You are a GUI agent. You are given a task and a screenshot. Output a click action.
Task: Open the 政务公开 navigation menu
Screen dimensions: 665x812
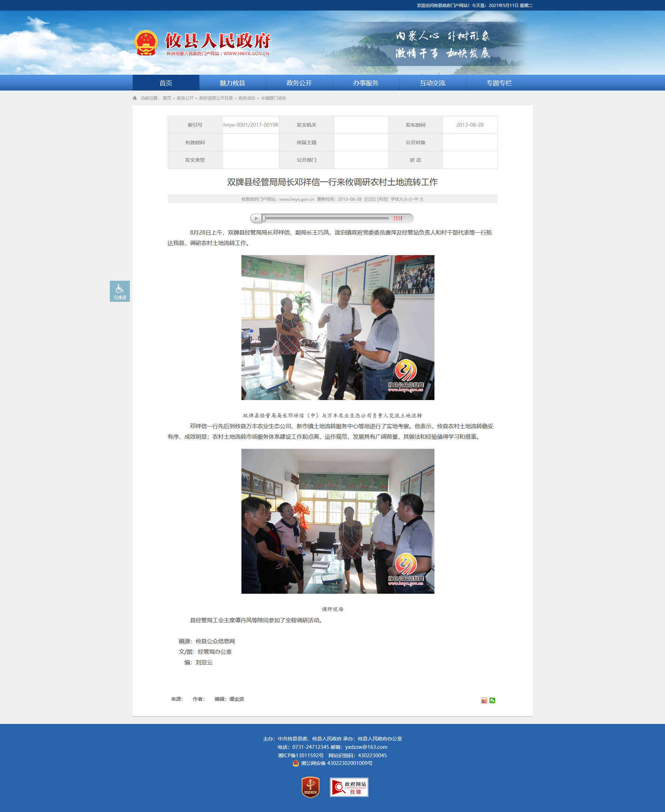pyautogui.click(x=299, y=83)
